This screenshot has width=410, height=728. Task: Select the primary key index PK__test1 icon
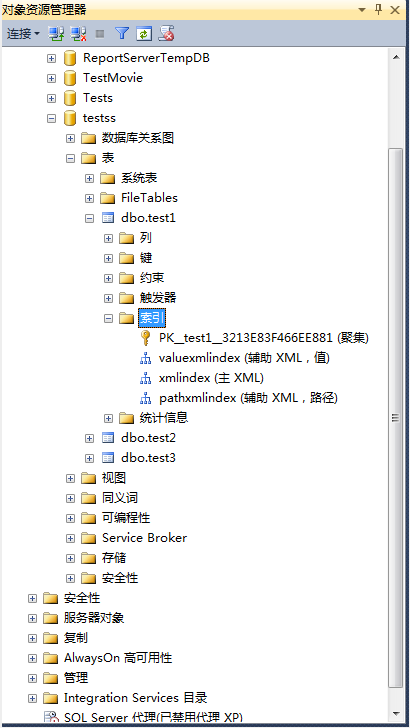pyautogui.click(x=145, y=338)
